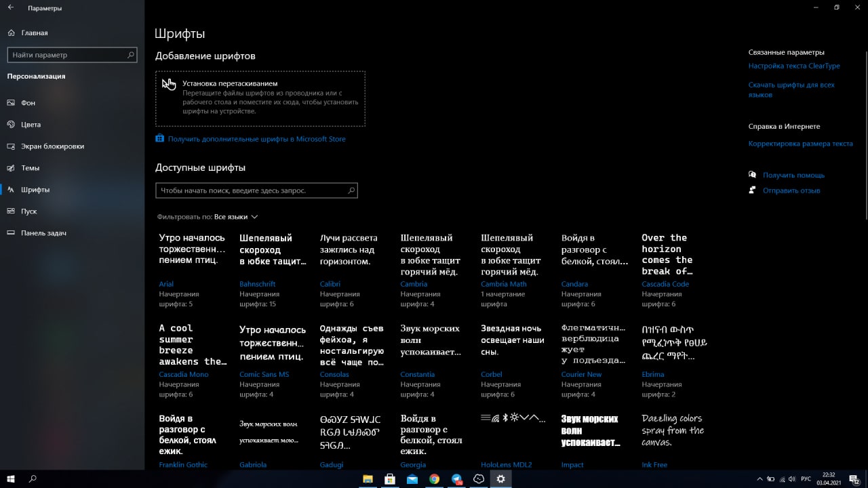Click Получить помощь link
Image resolution: width=868 pixels, height=488 pixels.
793,175
